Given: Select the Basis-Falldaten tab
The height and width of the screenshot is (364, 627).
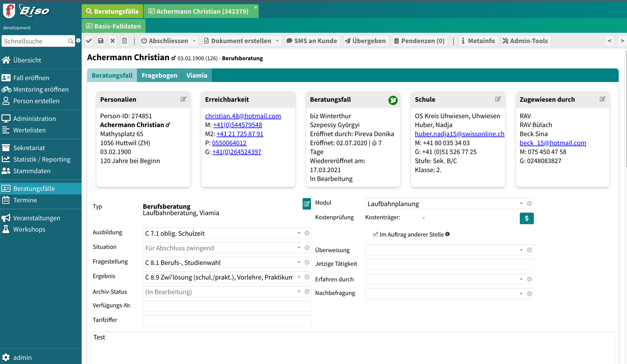Looking at the screenshot, I should click(x=113, y=26).
